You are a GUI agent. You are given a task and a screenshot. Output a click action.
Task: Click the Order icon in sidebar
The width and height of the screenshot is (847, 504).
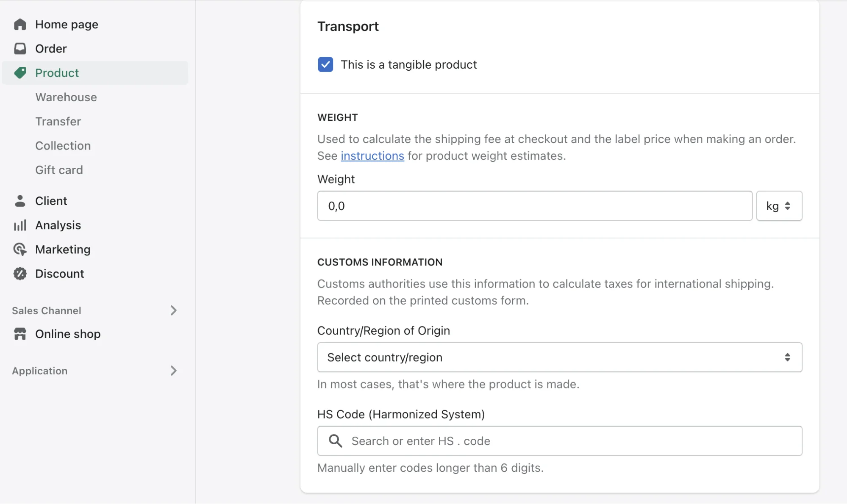point(20,48)
